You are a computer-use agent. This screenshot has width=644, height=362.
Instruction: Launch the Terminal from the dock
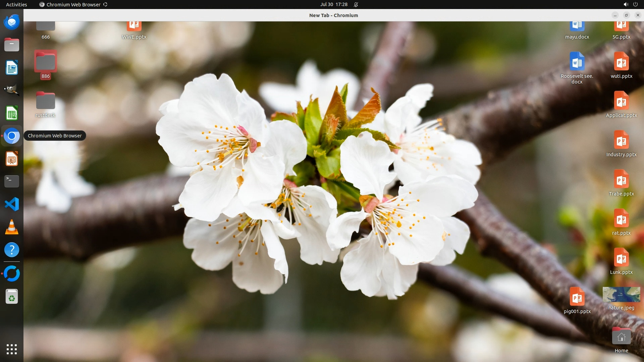point(12,181)
